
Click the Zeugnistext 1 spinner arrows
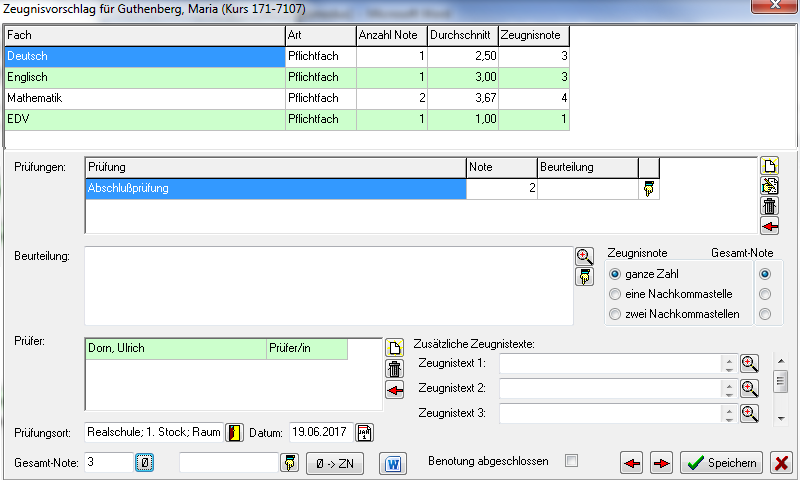click(729, 364)
